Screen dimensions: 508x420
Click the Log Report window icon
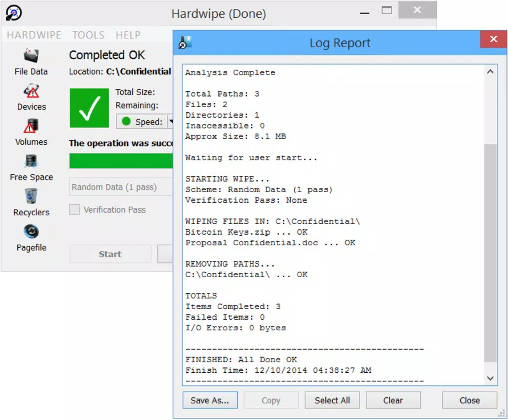pyautogui.click(x=185, y=43)
